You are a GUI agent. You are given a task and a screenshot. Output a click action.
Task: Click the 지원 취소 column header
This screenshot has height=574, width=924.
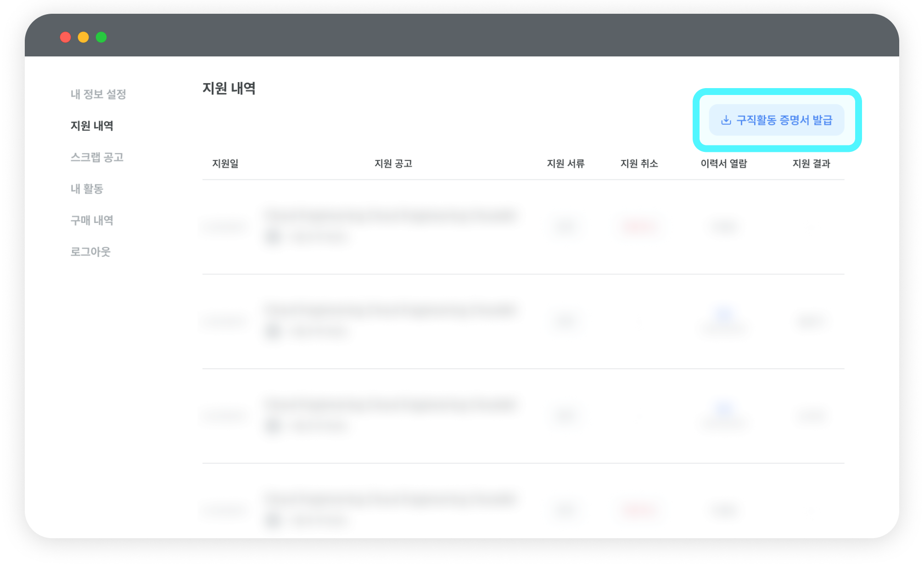pyautogui.click(x=639, y=163)
